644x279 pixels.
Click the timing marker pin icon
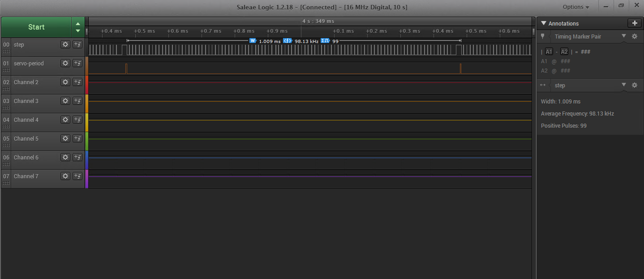tap(543, 36)
